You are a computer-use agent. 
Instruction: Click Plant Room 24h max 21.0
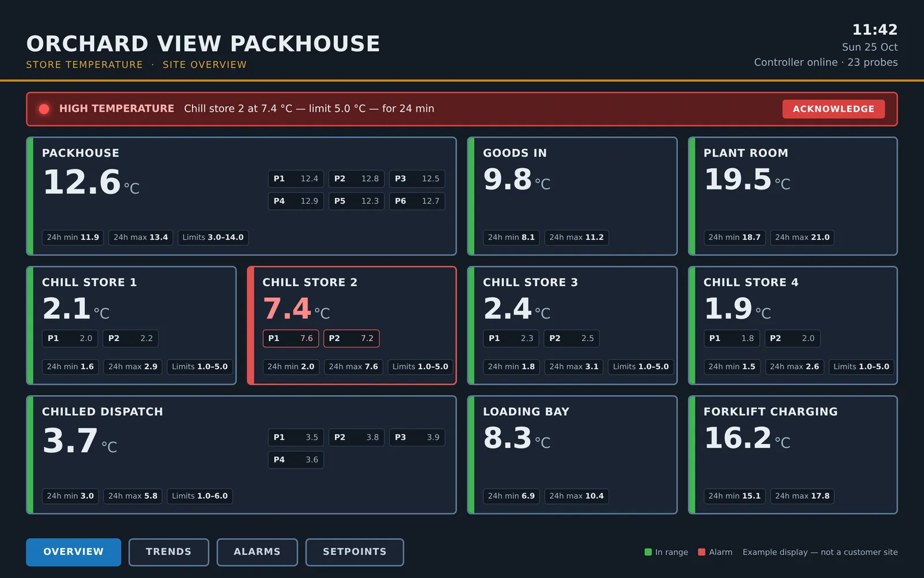pos(802,238)
